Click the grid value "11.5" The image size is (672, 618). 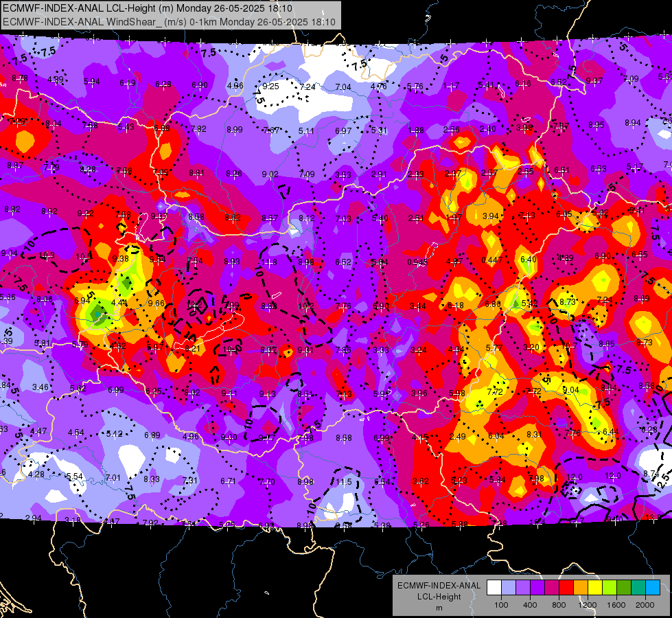point(344,481)
